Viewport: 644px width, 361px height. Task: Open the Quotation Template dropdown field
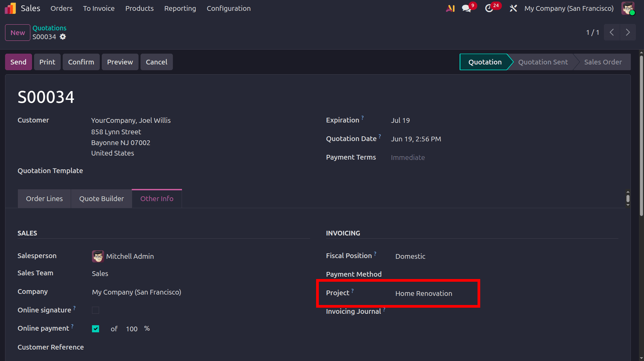[x=201, y=171]
